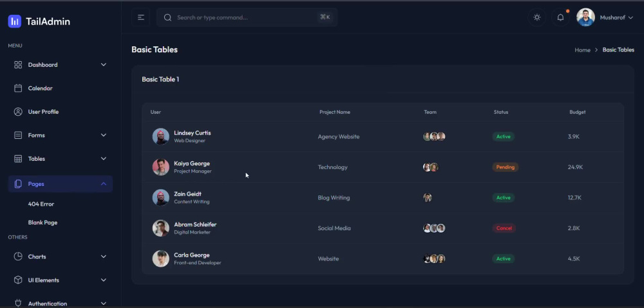The width and height of the screenshot is (644, 308).
Task: Click team avatars for Social Media
Action: click(434, 228)
